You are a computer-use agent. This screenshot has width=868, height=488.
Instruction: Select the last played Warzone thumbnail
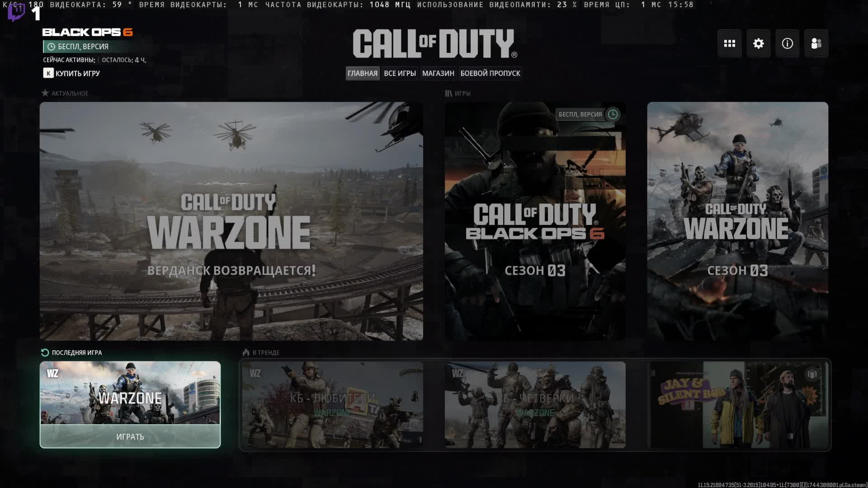coord(130,393)
